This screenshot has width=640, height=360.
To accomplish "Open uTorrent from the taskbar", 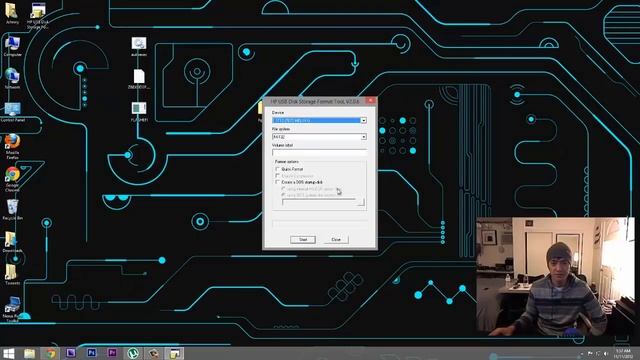I will click(133, 353).
